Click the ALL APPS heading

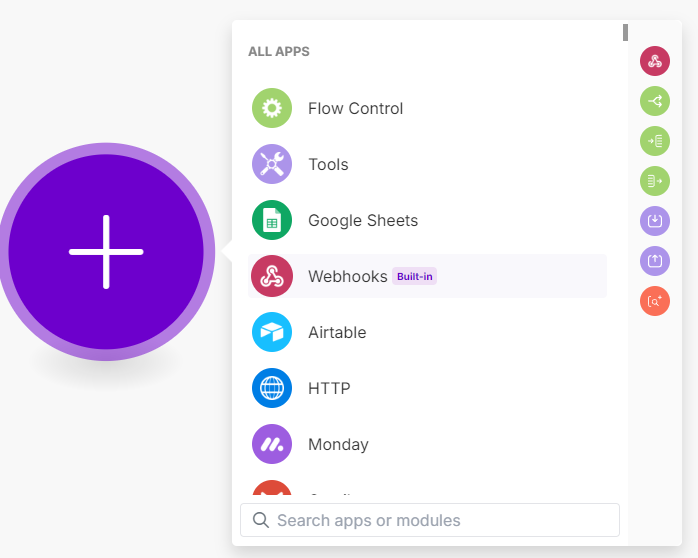tap(279, 52)
